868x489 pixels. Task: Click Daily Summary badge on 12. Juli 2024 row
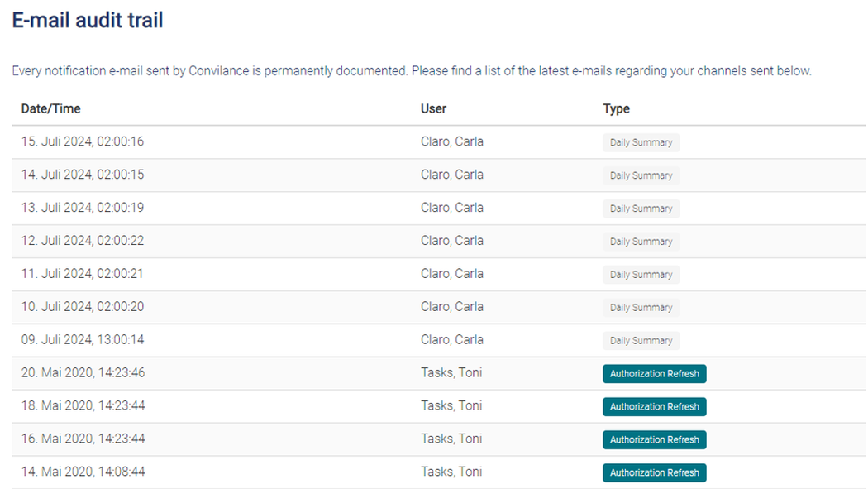[641, 242]
